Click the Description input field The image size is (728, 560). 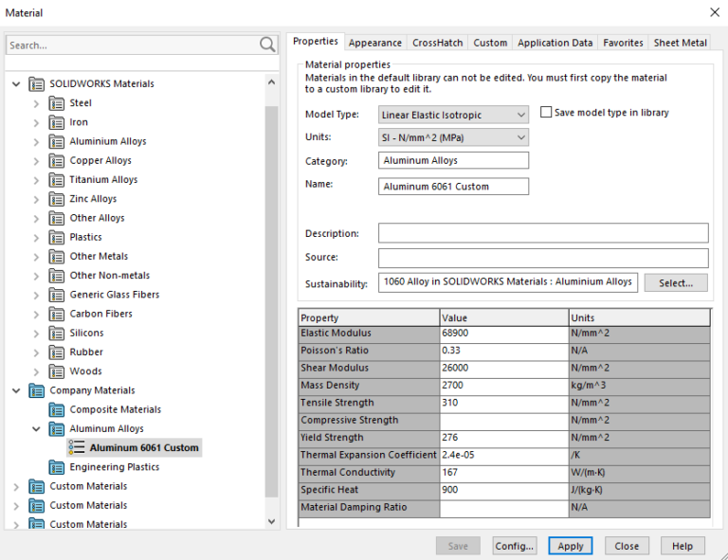point(543,233)
